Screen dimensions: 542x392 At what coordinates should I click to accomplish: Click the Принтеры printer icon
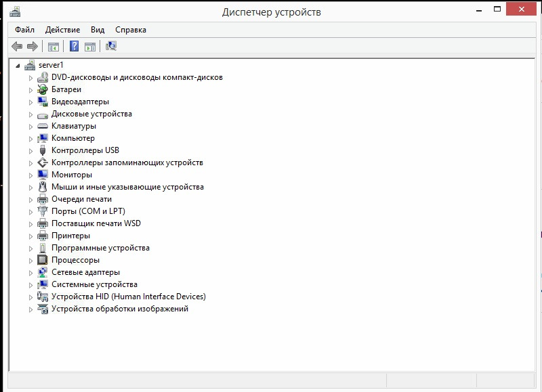coord(43,236)
